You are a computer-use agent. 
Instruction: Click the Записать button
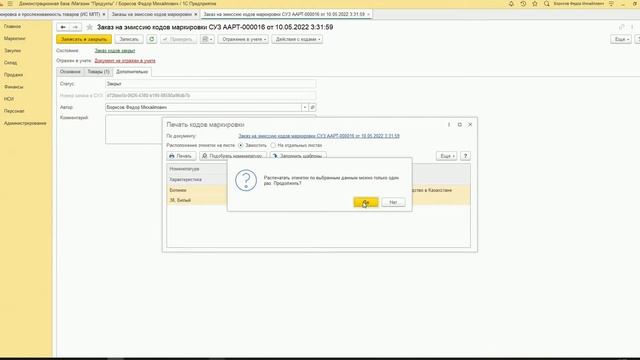(x=129, y=39)
